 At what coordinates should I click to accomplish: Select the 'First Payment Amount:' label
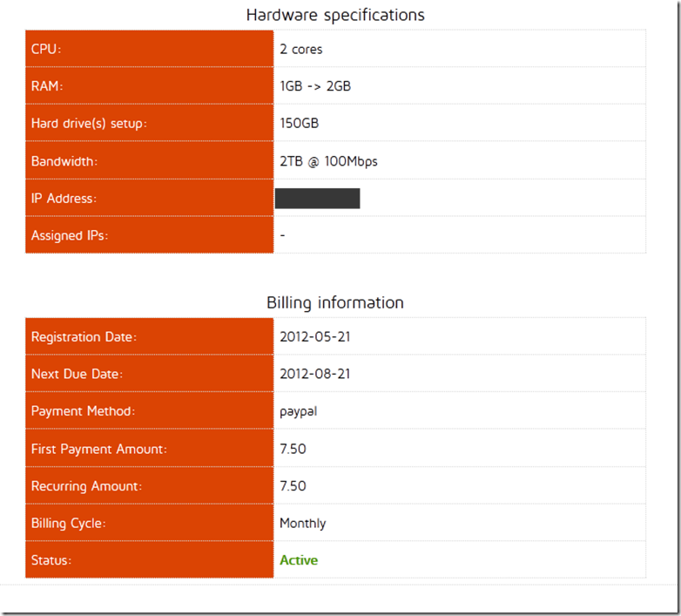99,449
